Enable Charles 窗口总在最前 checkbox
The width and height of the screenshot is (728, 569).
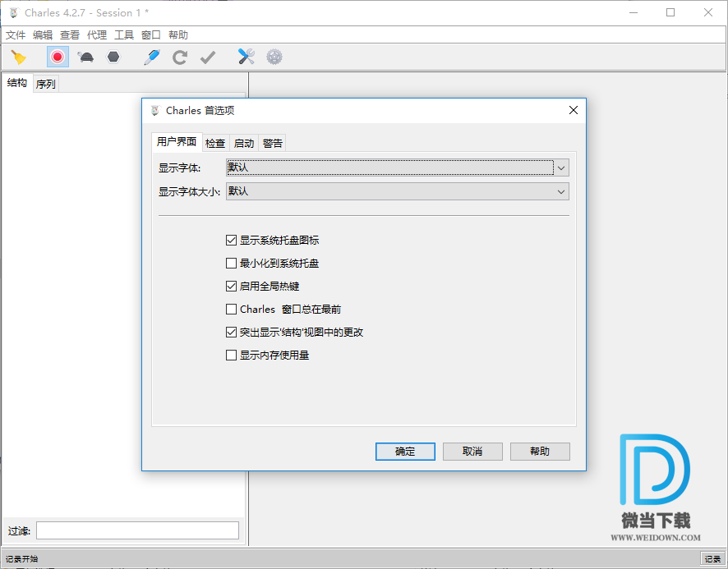tap(231, 309)
